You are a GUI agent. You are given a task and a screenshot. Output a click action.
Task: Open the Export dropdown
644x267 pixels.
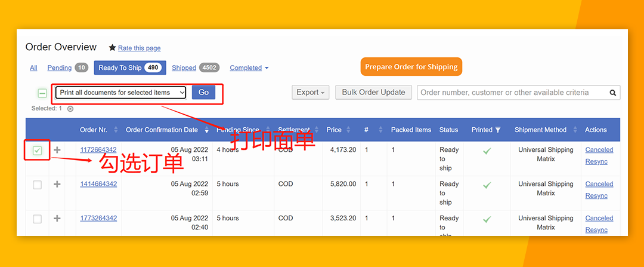[x=311, y=93]
